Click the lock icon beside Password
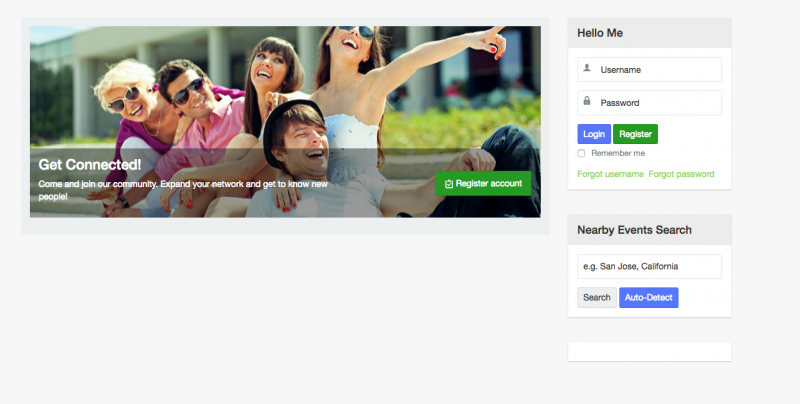The height and width of the screenshot is (404, 800). [587, 101]
